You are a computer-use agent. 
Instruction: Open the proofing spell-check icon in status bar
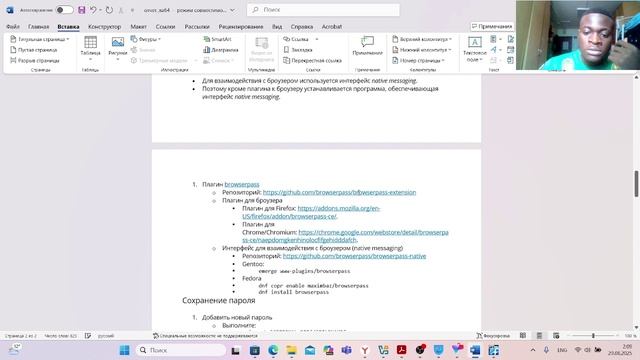click(88, 336)
